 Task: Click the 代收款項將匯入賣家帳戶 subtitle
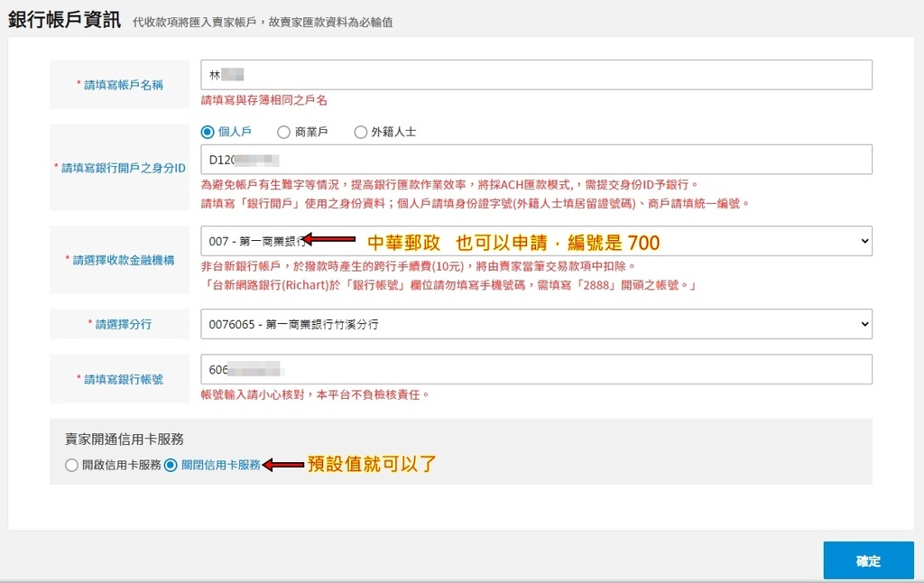pyautogui.click(x=263, y=23)
